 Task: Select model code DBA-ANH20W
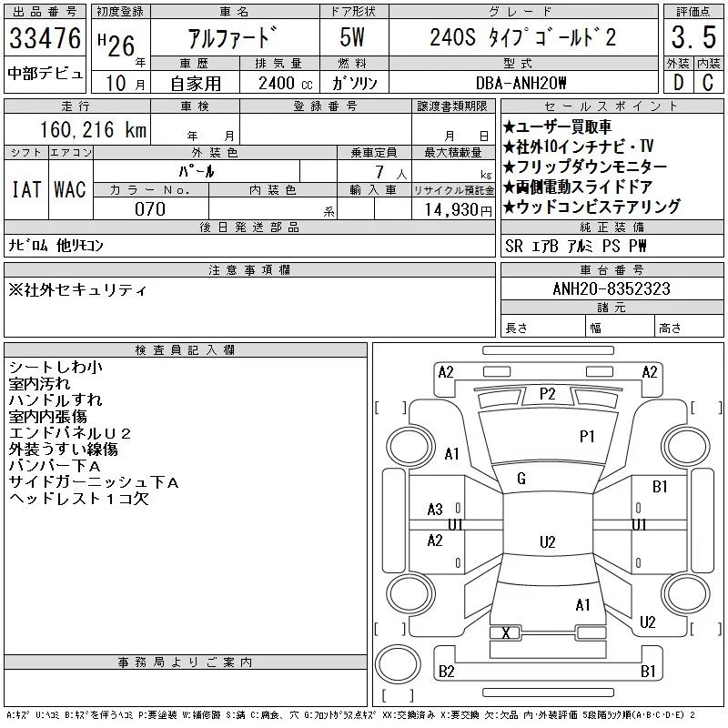tap(521, 83)
